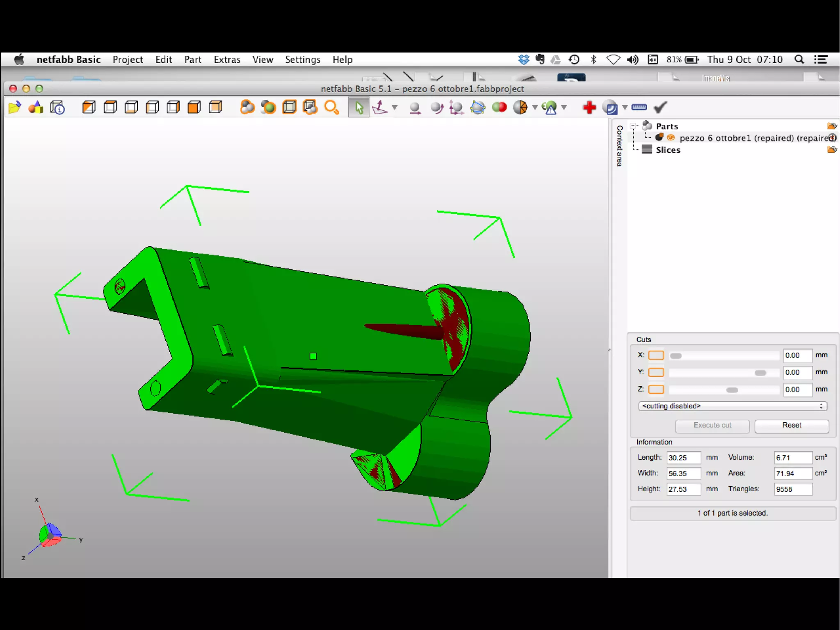This screenshot has width=840, height=630.
Task: Click the analysis warning triangle icon
Action: (550, 108)
